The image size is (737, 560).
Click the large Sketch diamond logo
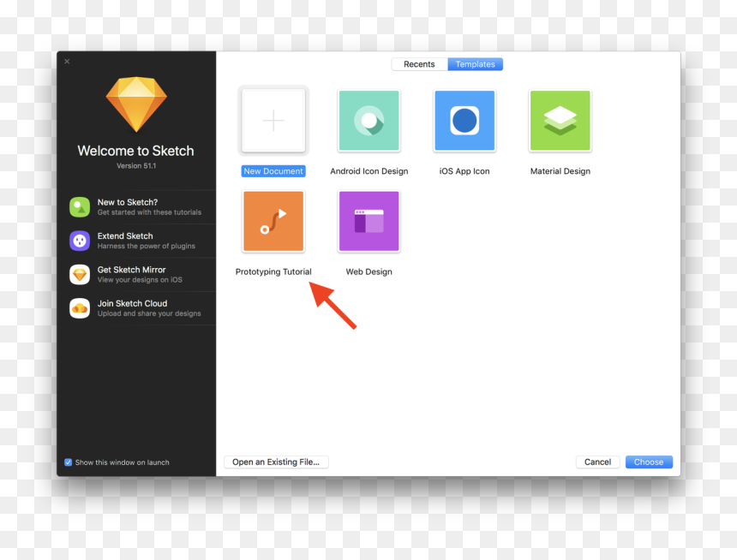coord(136,104)
